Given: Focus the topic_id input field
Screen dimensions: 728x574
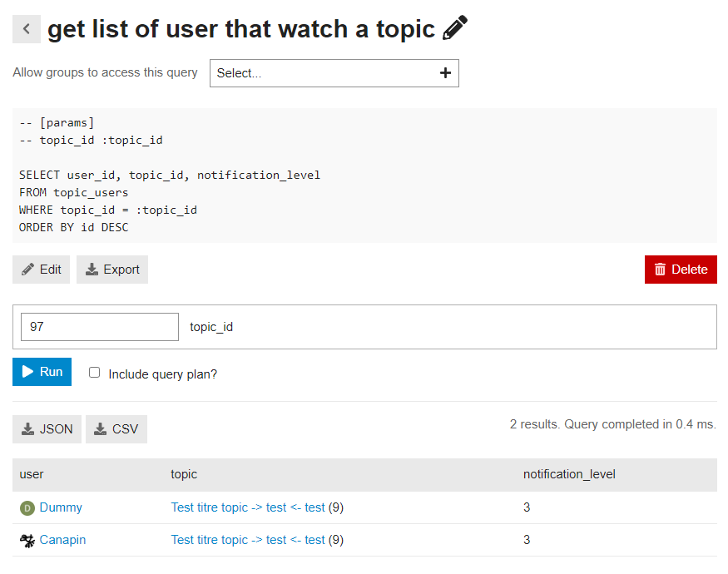Looking at the screenshot, I should [100, 327].
